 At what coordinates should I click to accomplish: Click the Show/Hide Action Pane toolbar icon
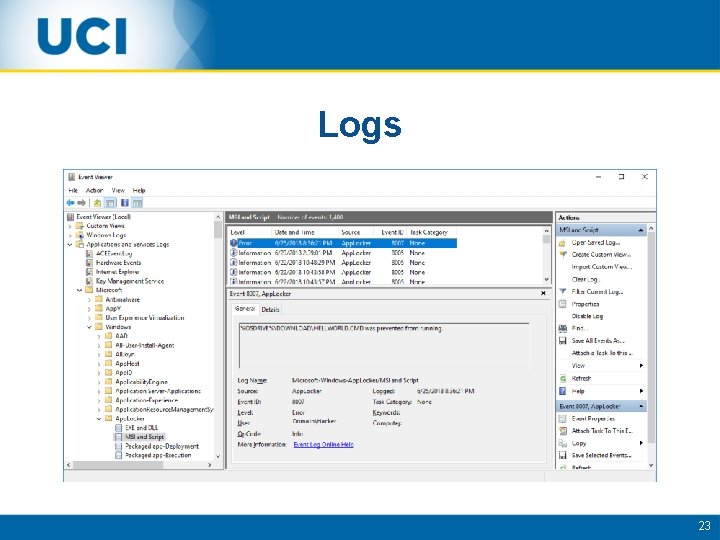pos(137,203)
